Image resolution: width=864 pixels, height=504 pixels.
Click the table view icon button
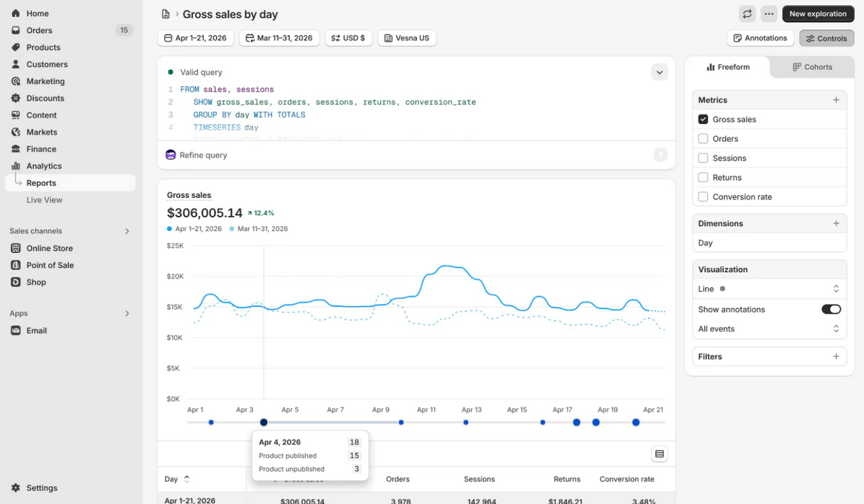click(660, 454)
